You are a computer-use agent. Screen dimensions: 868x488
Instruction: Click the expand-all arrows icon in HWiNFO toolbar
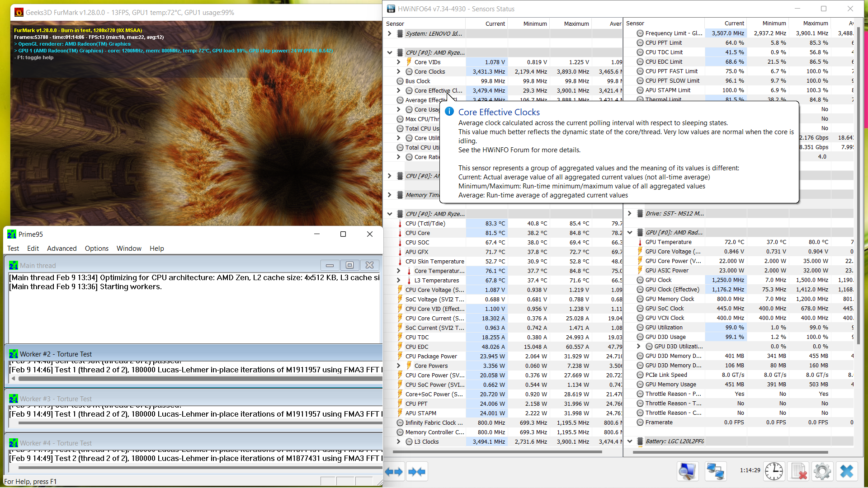(394, 472)
